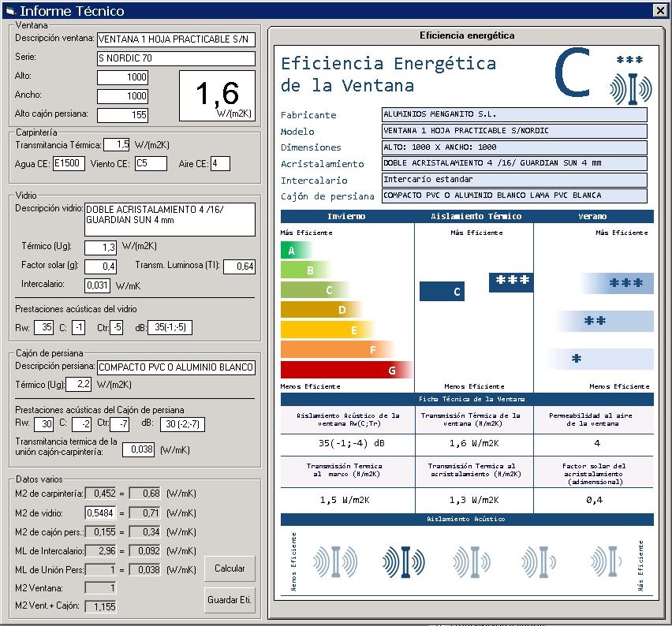Click the app icon in the title bar
The width and height of the screenshot is (672, 626).
tap(9, 11)
